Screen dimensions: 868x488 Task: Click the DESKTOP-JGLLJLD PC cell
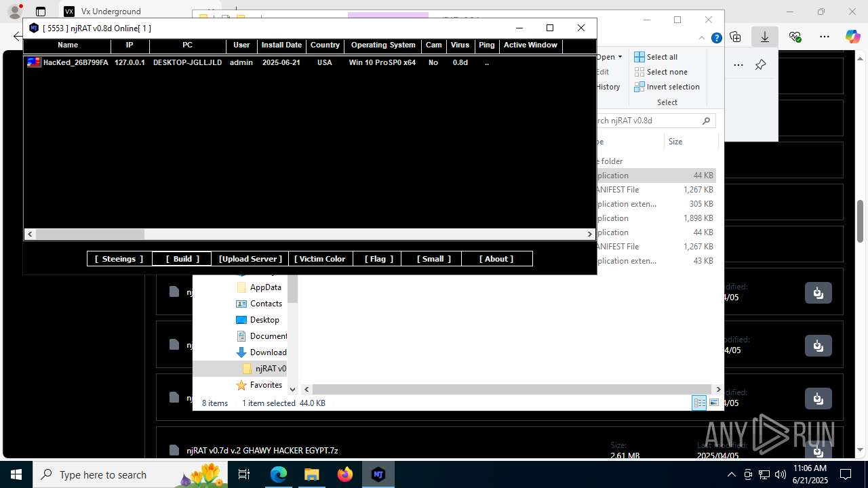coord(187,62)
